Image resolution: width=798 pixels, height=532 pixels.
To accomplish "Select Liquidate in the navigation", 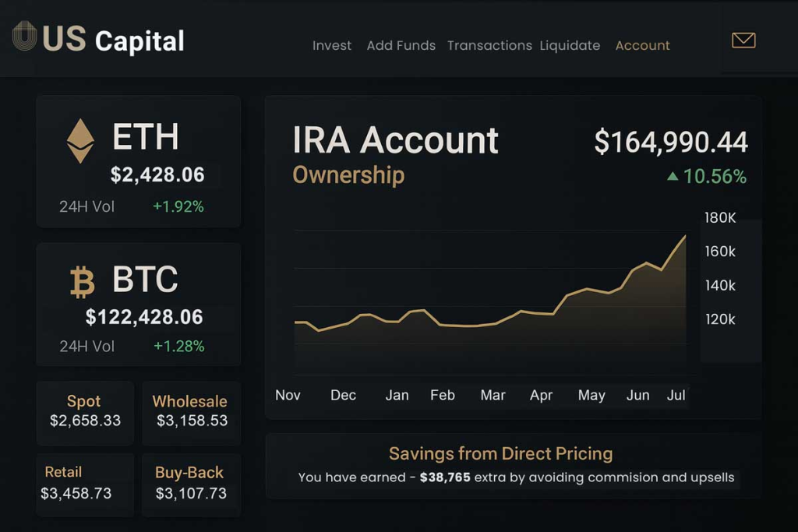I will 570,45.
